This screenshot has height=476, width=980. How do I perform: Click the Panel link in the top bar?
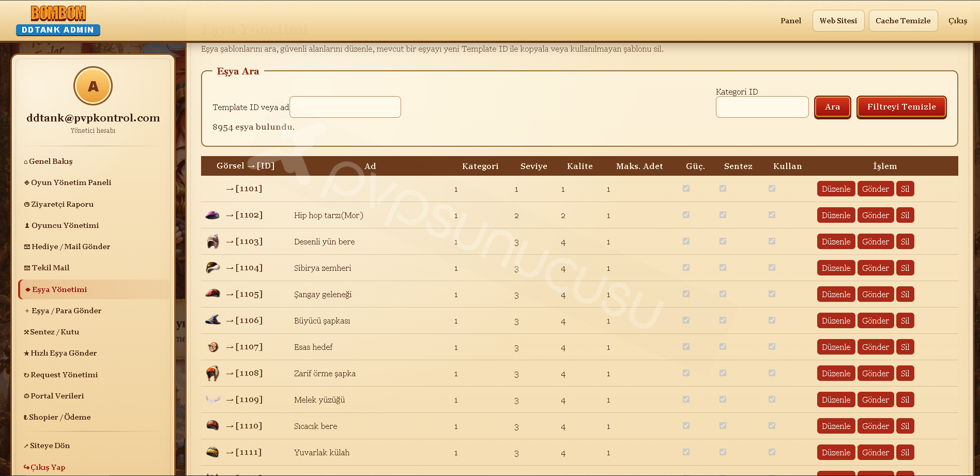(791, 21)
